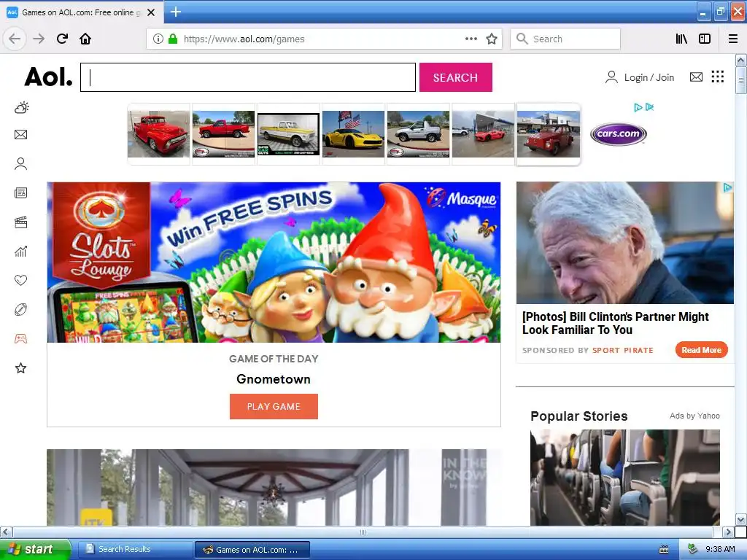This screenshot has width=747, height=560.
Task: Toggle the browser sidebar view icon
Action: pyautogui.click(x=705, y=39)
